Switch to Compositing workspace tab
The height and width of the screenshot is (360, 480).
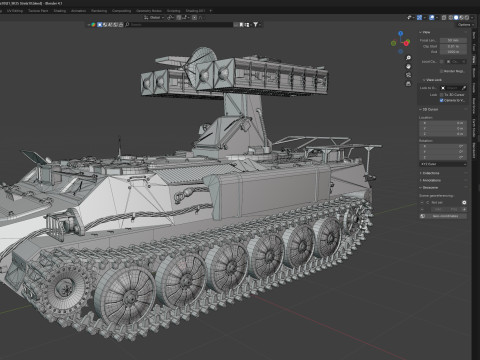tap(121, 11)
